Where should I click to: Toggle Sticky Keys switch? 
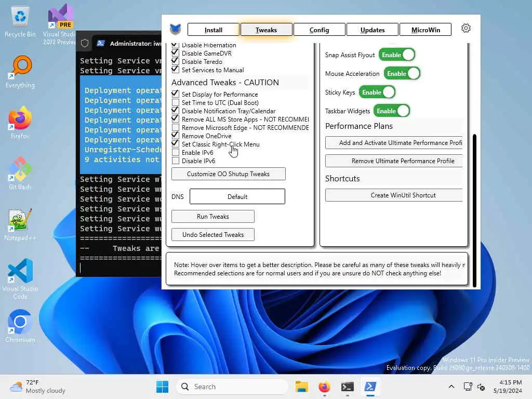pyautogui.click(x=377, y=92)
